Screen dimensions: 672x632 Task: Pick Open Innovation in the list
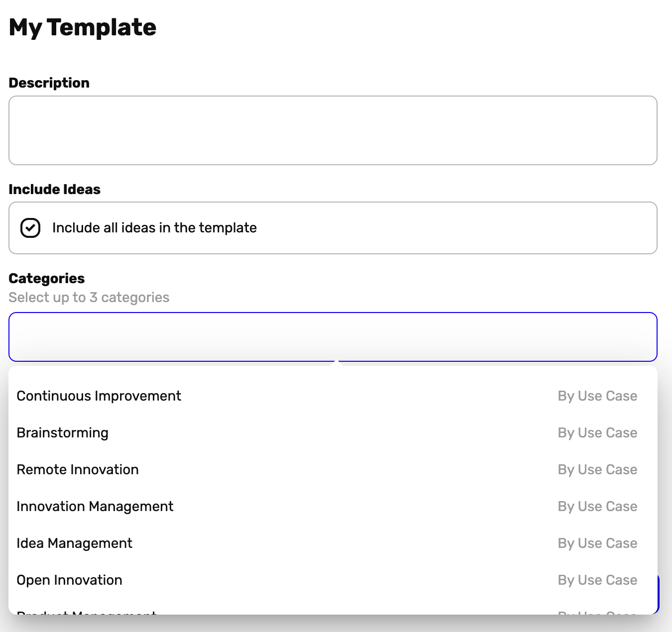tap(69, 580)
